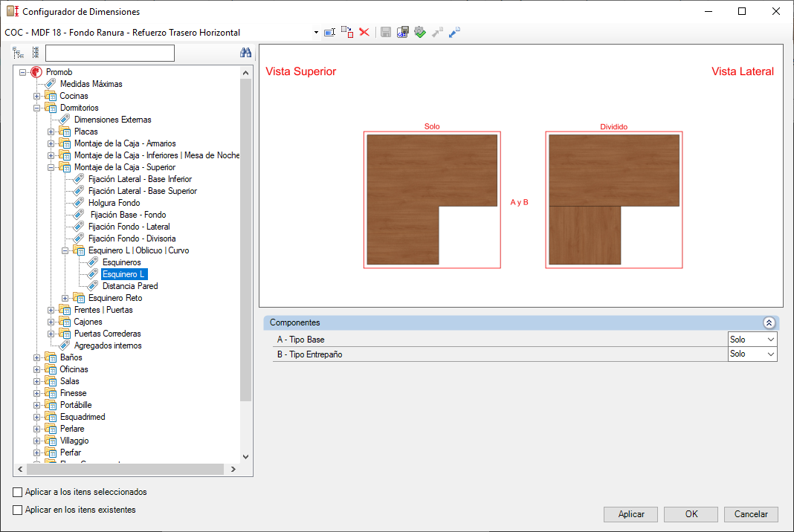Viewport: 794px width, 532px height.
Task: Delete configuration with the red X icon
Action: click(x=364, y=33)
